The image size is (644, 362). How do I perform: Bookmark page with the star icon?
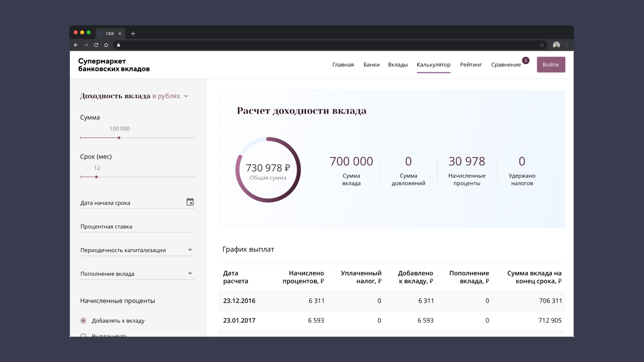542,45
